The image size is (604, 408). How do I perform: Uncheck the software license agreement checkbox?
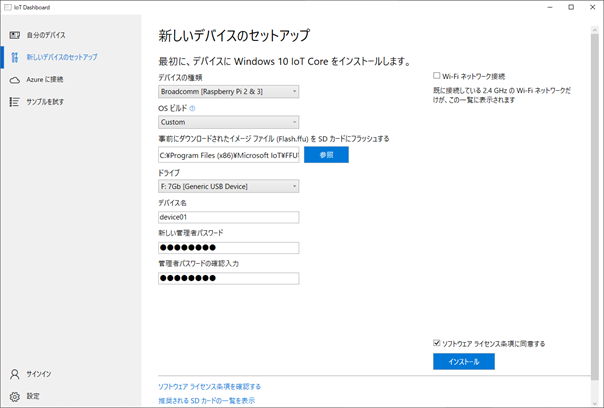coord(436,343)
